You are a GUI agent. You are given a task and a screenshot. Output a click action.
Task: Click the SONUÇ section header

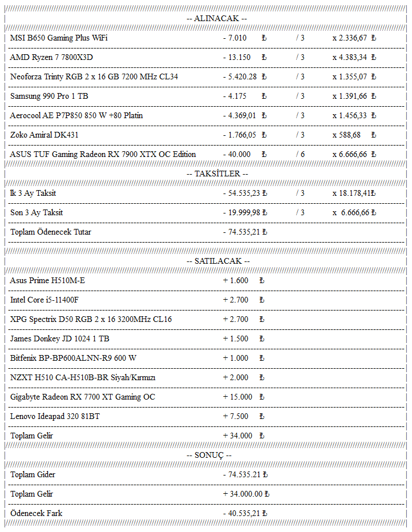tap(209, 456)
